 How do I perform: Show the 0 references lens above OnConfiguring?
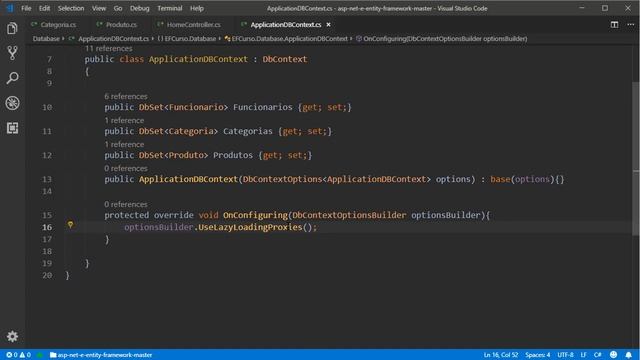pos(126,204)
